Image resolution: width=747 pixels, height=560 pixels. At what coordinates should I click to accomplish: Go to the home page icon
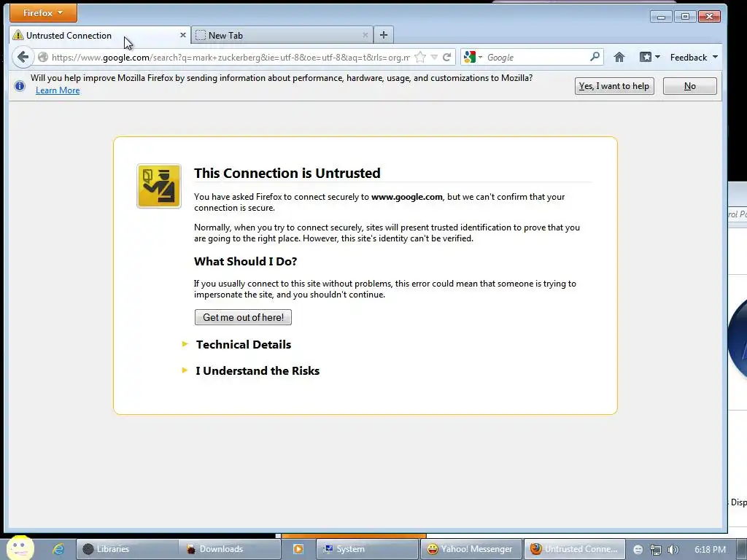tap(619, 57)
